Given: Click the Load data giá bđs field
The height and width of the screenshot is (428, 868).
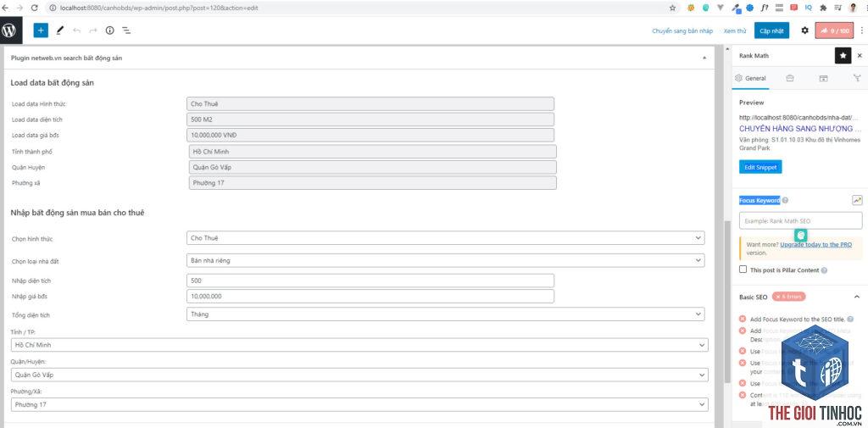Looking at the screenshot, I should click(x=370, y=135).
